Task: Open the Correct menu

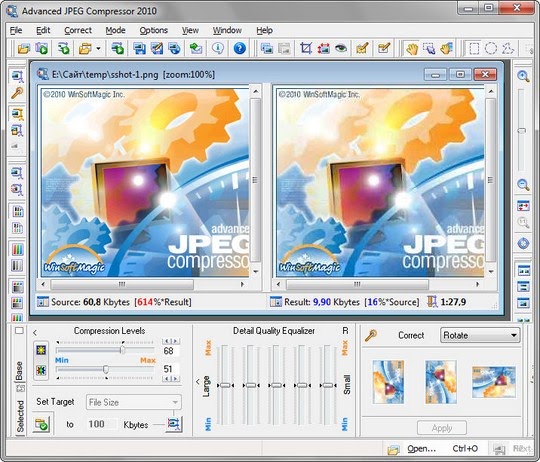Action: tap(78, 30)
